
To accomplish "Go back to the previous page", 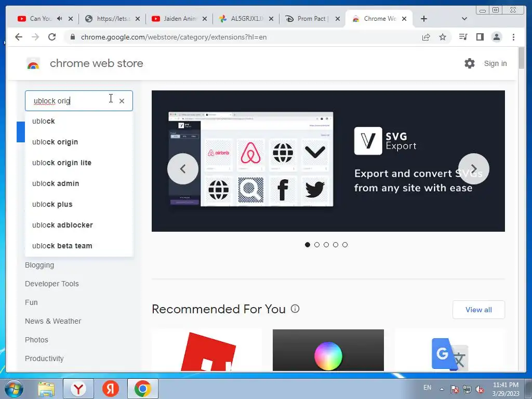I will tap(19, 37).
